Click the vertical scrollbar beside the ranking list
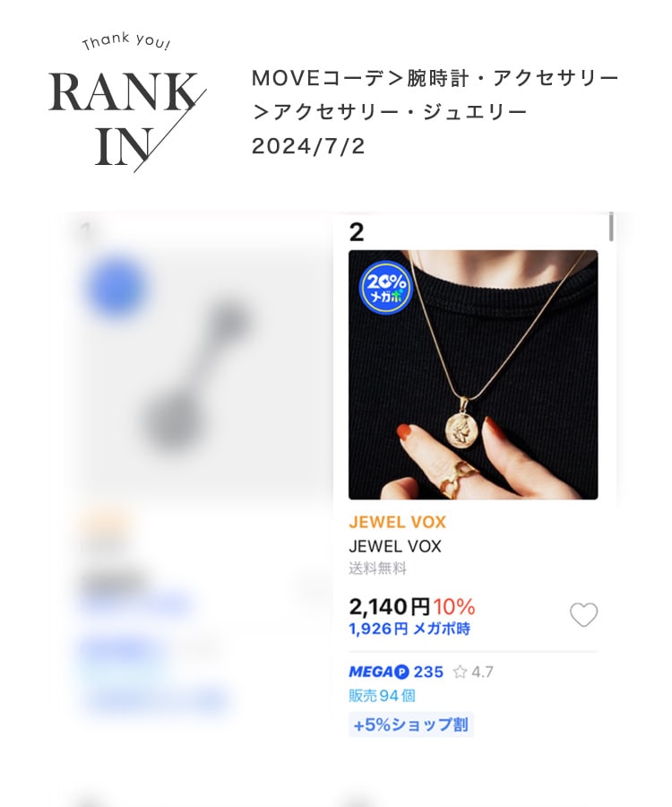This screenshot has width=672, height=807. (611, 227)
